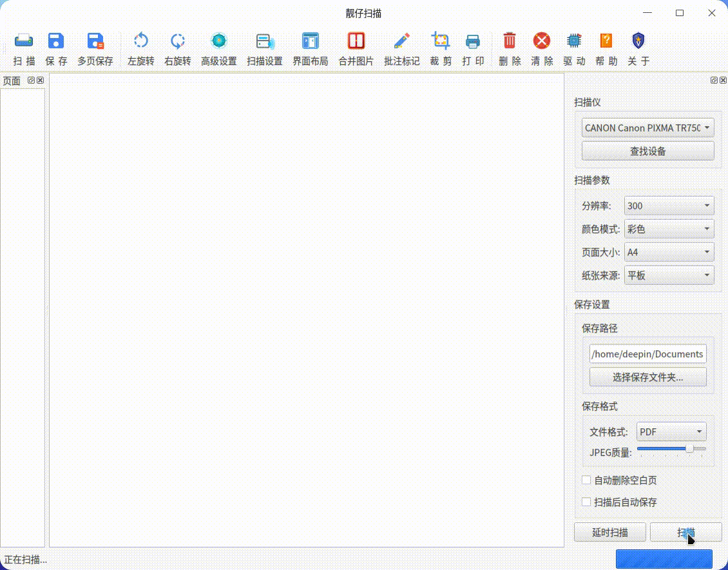
Task: Click 选择保存文件夹 button
Action: (x=647, y=377)
